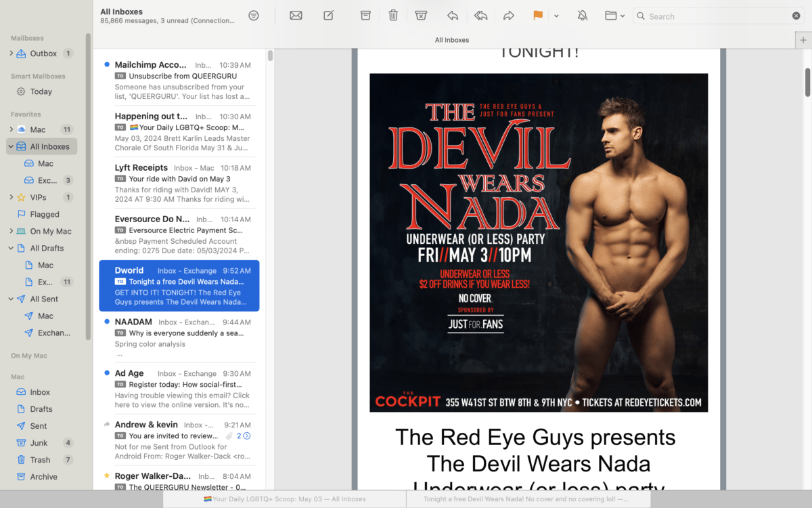Mute the conversation with the bell icon

pyautogui.click(x=583, y=16)
